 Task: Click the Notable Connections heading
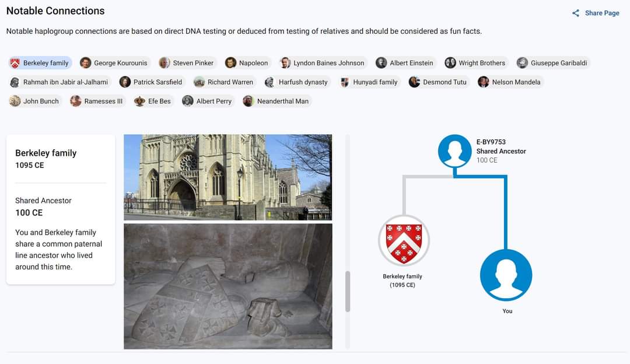click(x=55, y=11)
